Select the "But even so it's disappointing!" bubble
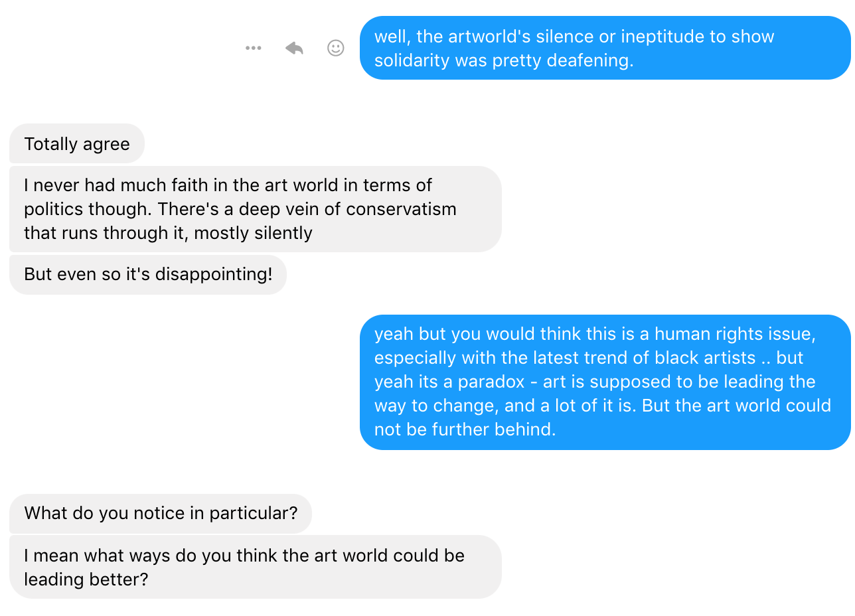Screen dimensions: 855x616 (148, 275)
